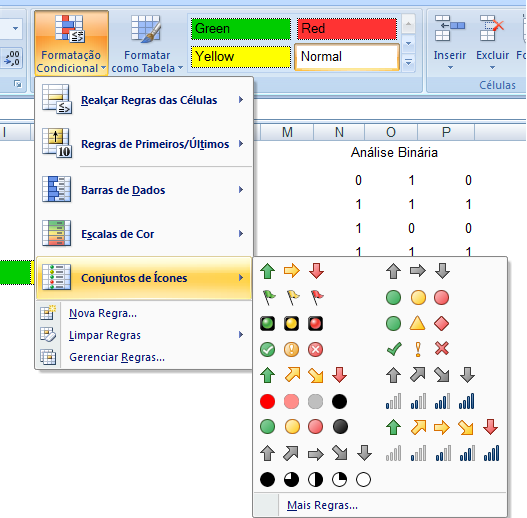Screen dimensions: 527x518
Task: Choose the red to black circles icon set
Action: 303,401
